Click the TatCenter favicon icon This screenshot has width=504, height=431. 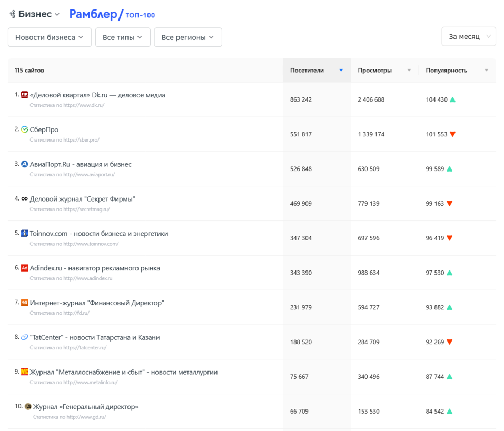tap(24, 337)
